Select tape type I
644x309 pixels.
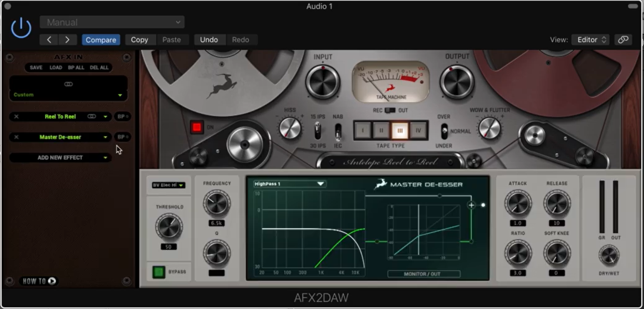tap(362, 130)
